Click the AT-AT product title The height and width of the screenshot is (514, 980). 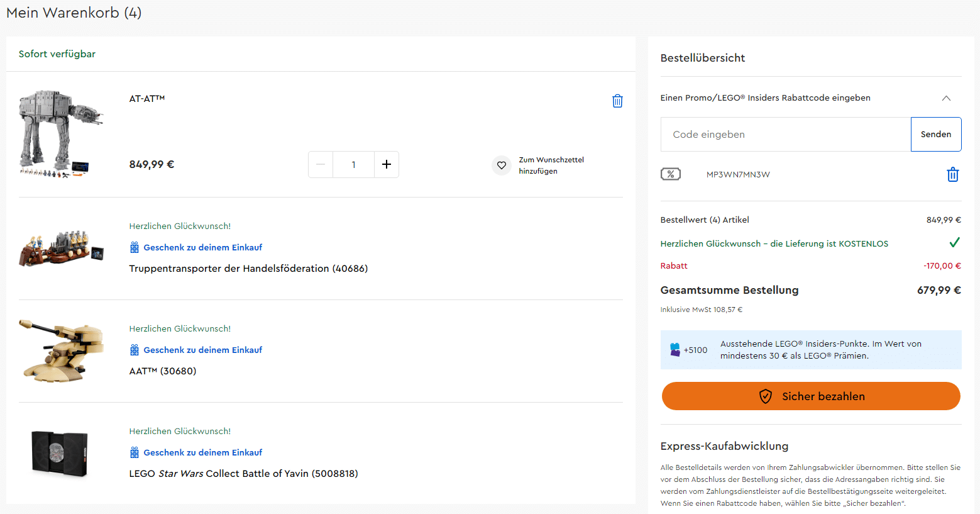tap(147, 99)
